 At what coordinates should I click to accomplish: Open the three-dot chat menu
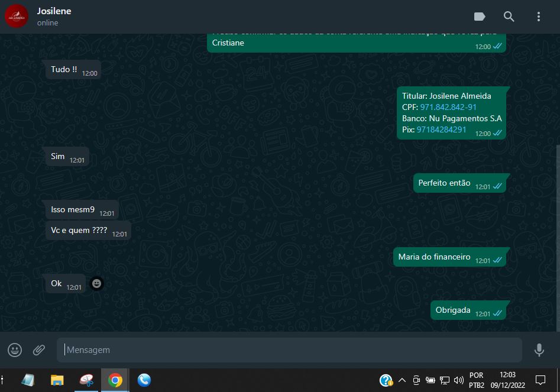[538, 17]
